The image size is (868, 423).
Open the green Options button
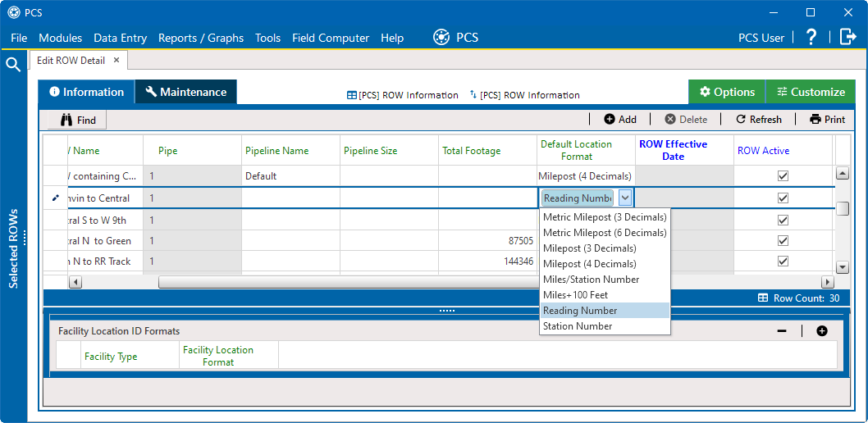[727, 92]
